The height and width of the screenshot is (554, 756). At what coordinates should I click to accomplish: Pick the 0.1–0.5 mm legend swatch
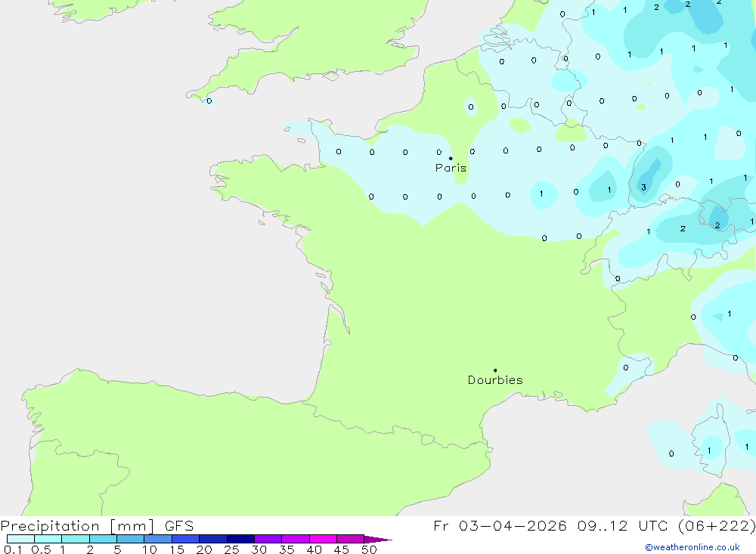20,539
